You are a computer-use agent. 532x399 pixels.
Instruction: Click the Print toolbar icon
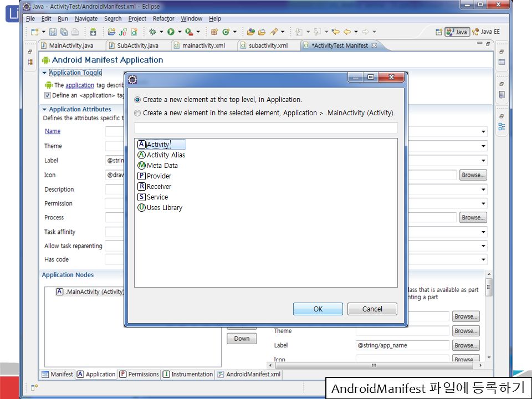point(75,32)
